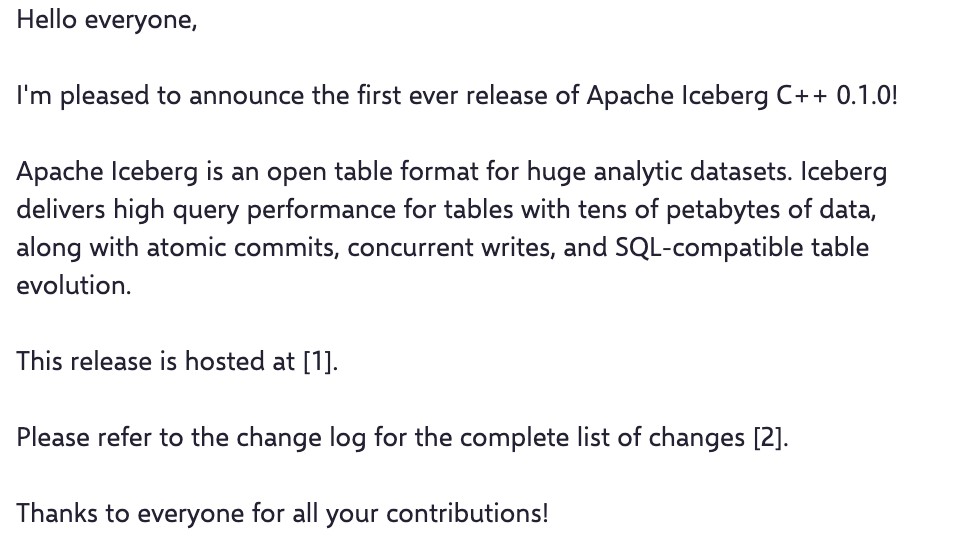
Task: Click the word "evolution."
Action: tap(73, 285)
